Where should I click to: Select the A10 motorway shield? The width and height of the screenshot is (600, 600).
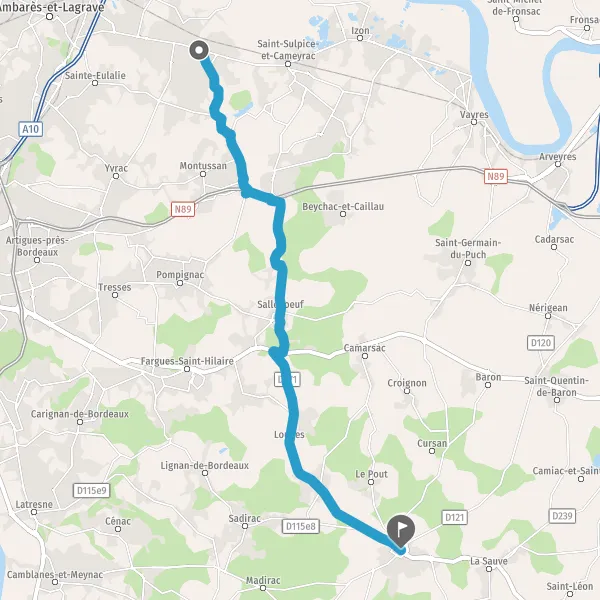click(x=31, y=129)
